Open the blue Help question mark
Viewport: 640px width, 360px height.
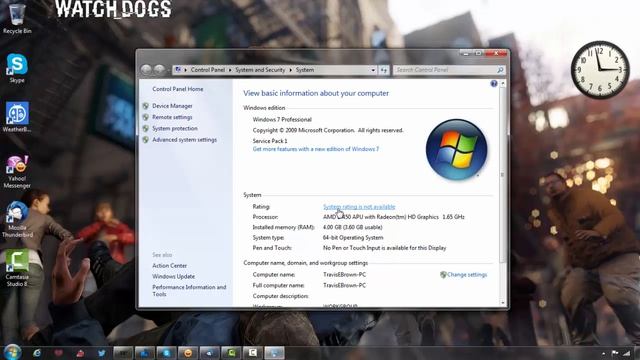pyautogui.click(x=493, y=84)
